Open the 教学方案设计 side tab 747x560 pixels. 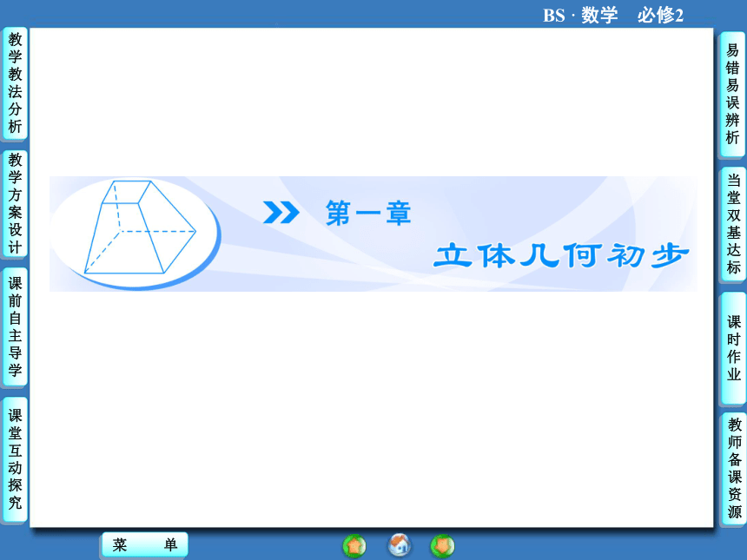(x=15, y=204)
